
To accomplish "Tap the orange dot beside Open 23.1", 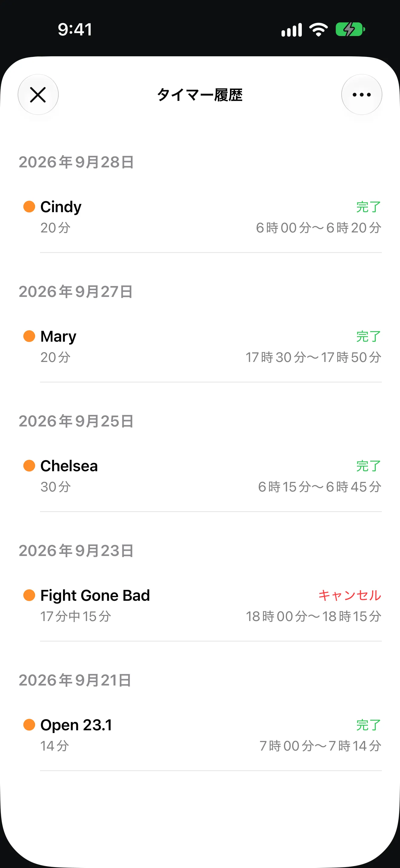I will pos(29,725).
